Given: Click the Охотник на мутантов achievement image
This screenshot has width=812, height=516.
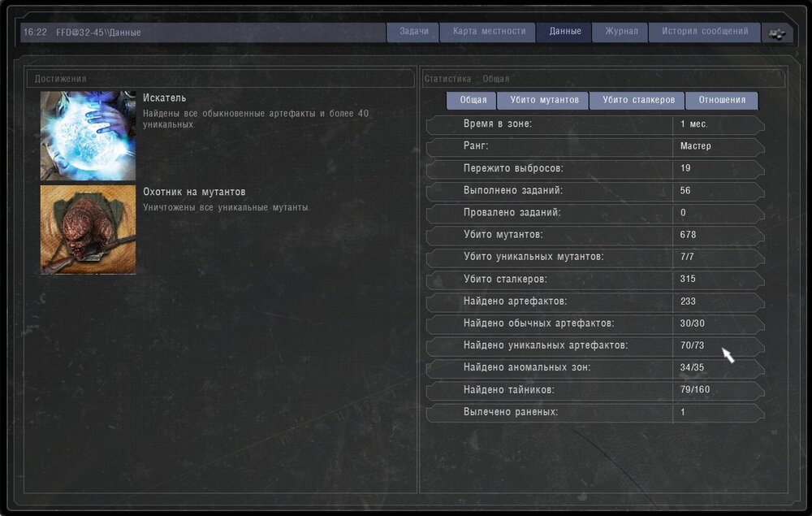Looking at the screenshot, I should click(x=88, y=229).
